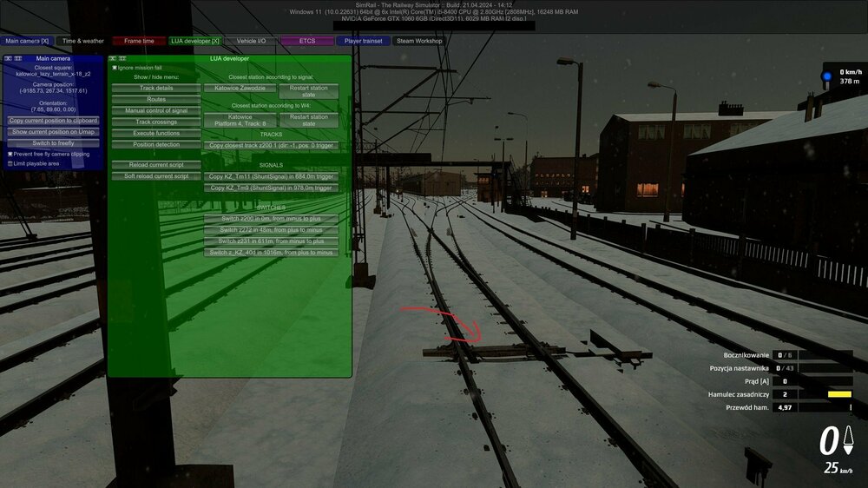The image size is (868, 488).
Task: Close the Main camera panel with X icon
Action: click(x=8, y=58)
